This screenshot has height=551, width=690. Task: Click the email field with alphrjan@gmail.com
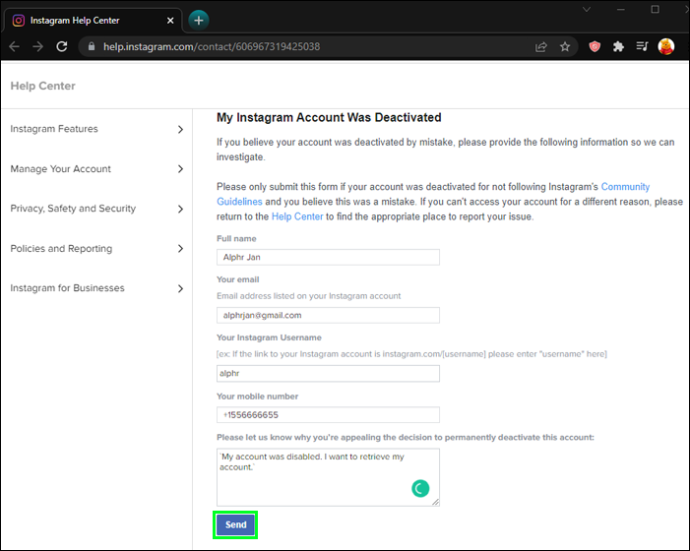(x=328, y=316)
